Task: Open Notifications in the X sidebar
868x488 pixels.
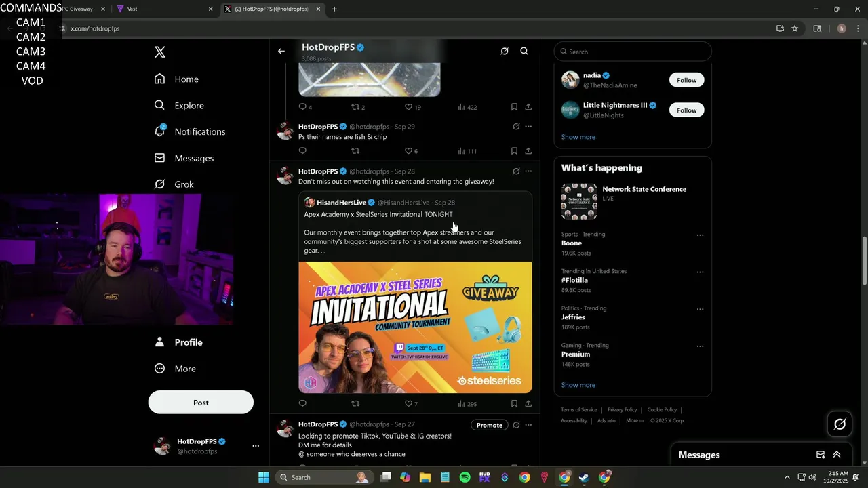Action: pyautogui.click(x=190, y=131)
